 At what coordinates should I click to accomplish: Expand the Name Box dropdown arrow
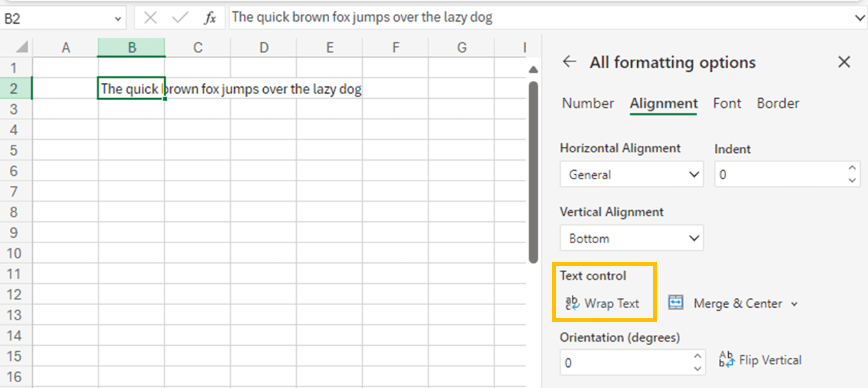pyautogui.click(x=119, y=18)
